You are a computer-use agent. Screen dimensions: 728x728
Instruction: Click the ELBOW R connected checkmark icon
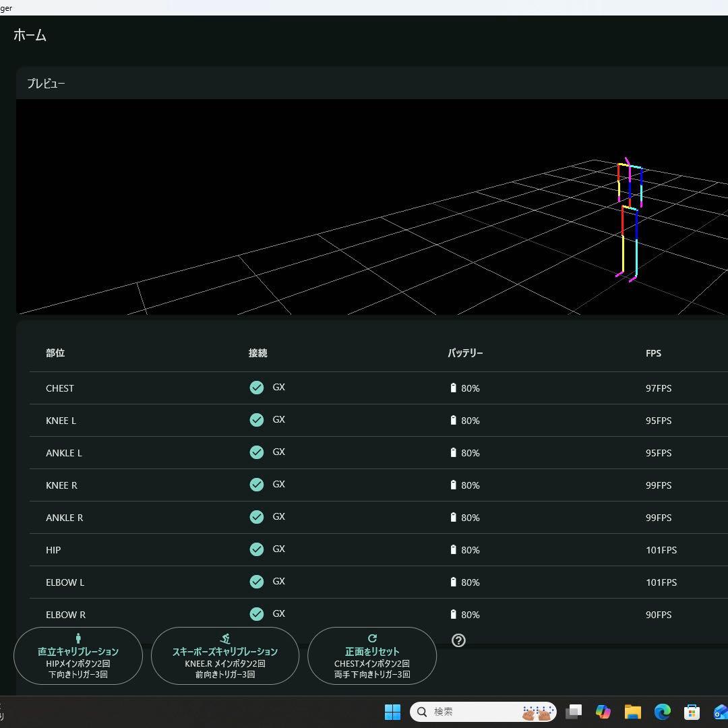point(257,614)
